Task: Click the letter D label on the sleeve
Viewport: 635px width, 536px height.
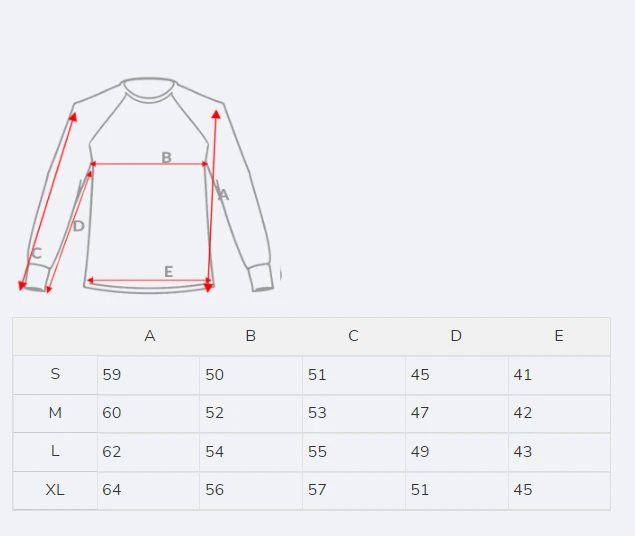Action: 79,226
